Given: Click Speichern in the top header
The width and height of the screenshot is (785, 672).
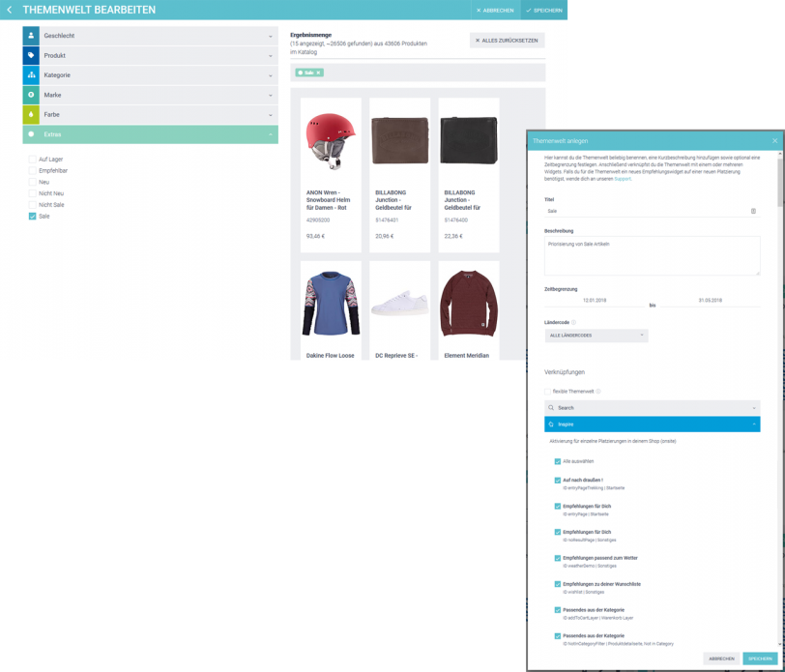Looking at the screenshot, I should click(x=543, y=10).
